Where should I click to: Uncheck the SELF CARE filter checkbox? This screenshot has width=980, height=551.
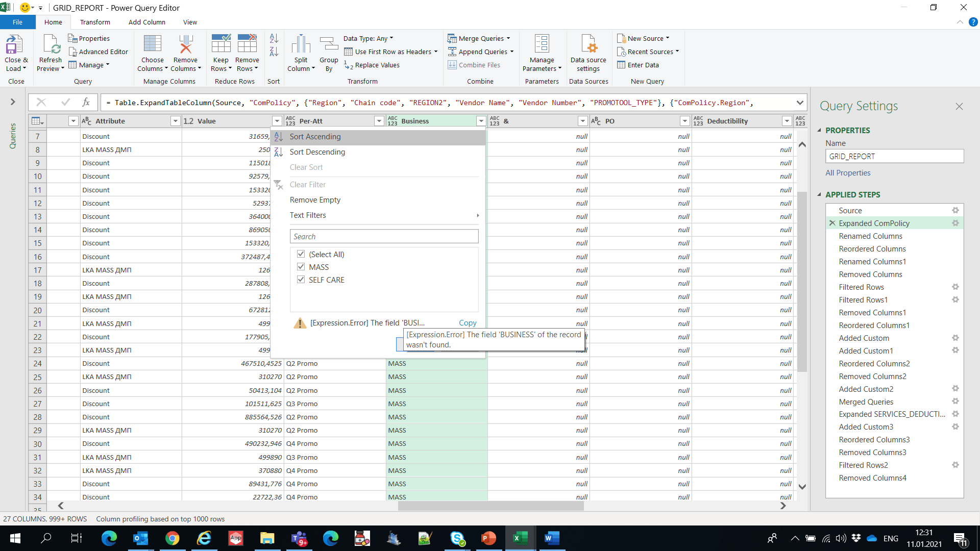301,280
